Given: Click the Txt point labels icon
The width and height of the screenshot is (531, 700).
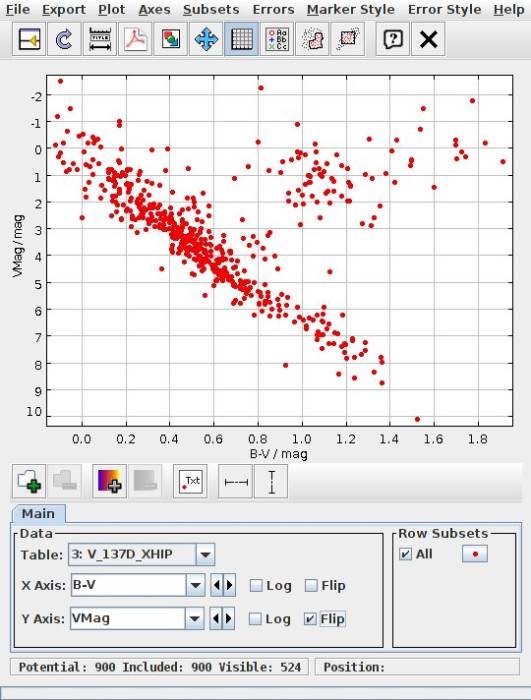Looking at the screenshot, I should [x=190, y=481].
